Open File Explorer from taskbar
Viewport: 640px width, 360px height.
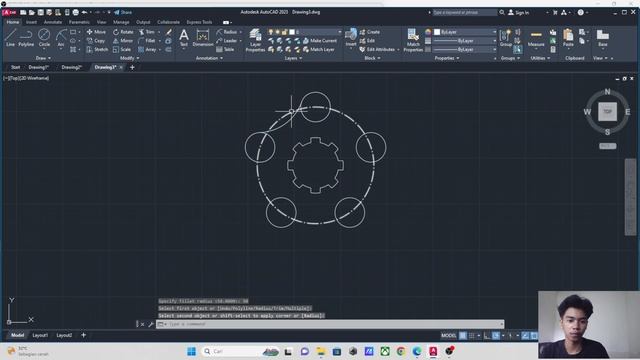(x=320, y=351)
